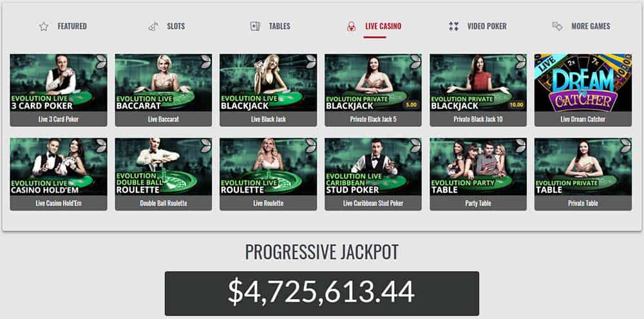644x319 pixels.
Task: Click the Live Caribbean Stud Poker label
Action: click(373, 203)
